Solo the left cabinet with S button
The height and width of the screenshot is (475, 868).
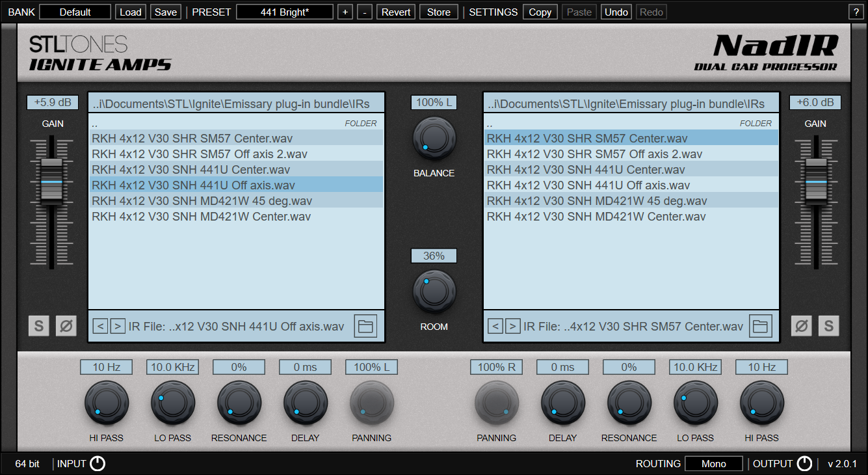point(38,325)
